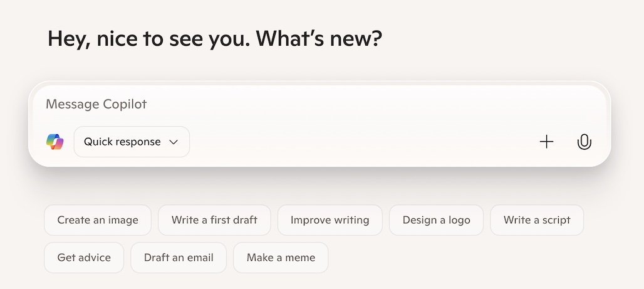644x289 pixels.
Task: Click the colorful Copilot logo icon
Action: click(55, 142)
